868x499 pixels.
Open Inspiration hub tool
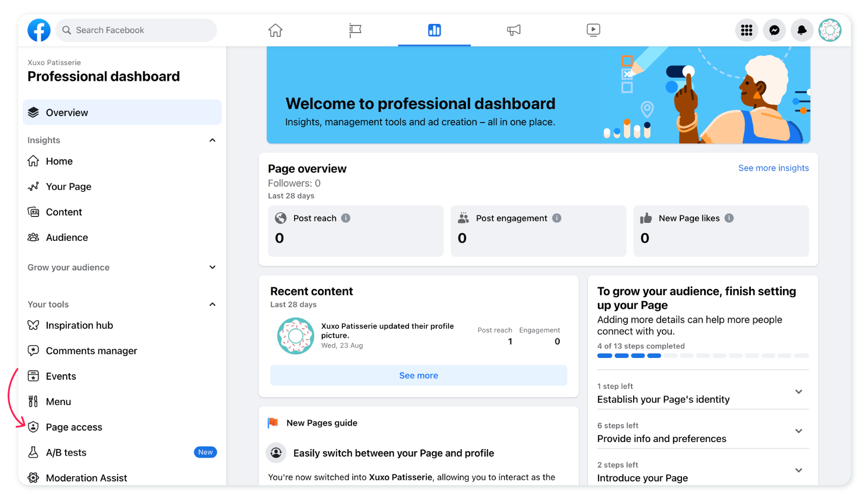[122, 325]
